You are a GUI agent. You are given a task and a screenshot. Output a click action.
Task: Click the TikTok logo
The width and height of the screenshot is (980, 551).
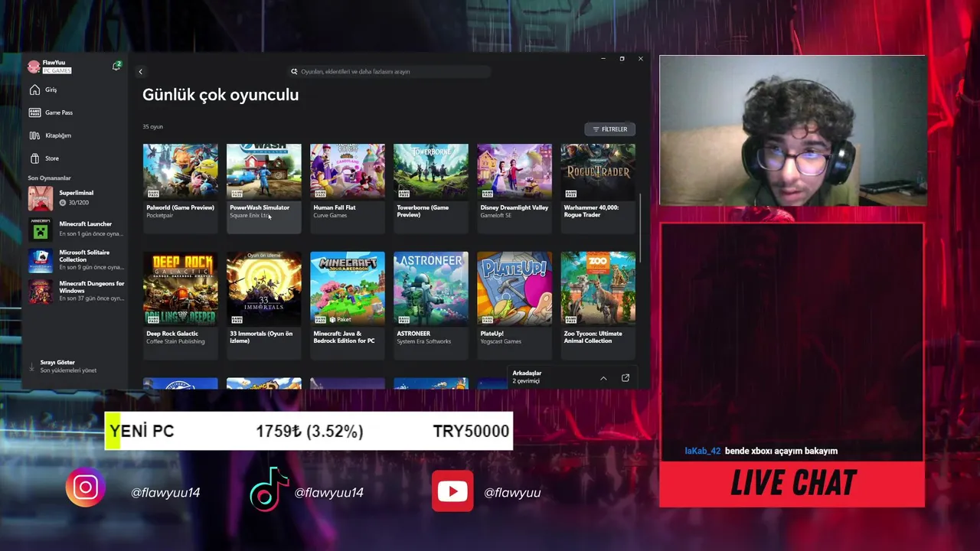(x=269, y=489)
